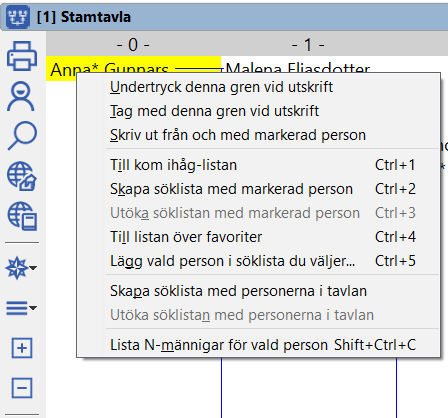
Task: Click the minus collapse icon
Action: (x=22, y=388)
